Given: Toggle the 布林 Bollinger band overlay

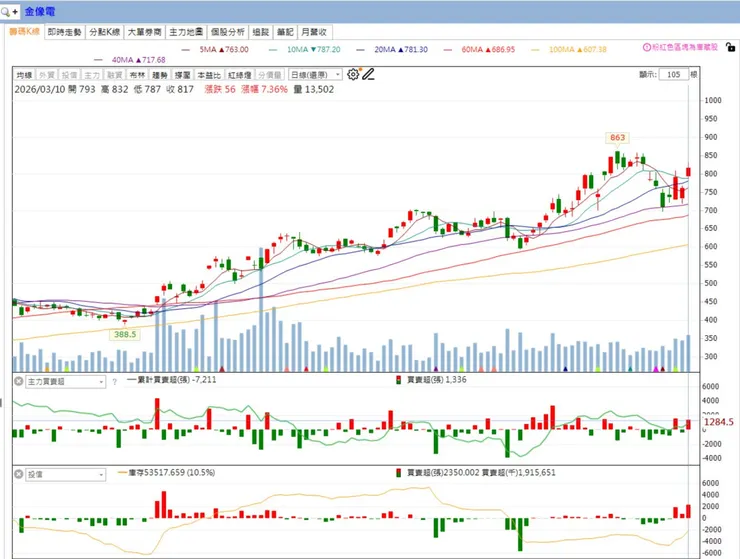Looking at the screenshot, I should pyautogui.click(x=137, y=75).
